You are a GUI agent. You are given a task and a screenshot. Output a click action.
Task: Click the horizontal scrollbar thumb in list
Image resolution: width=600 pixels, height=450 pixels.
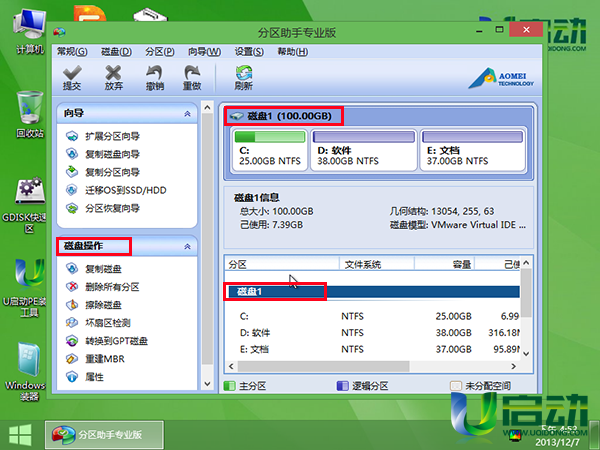(323, 366)
